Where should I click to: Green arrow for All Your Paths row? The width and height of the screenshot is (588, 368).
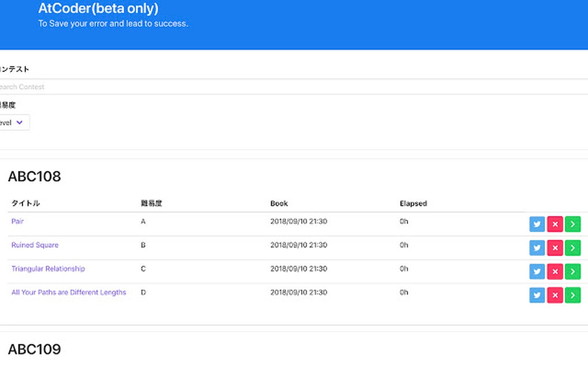point(572,295)
